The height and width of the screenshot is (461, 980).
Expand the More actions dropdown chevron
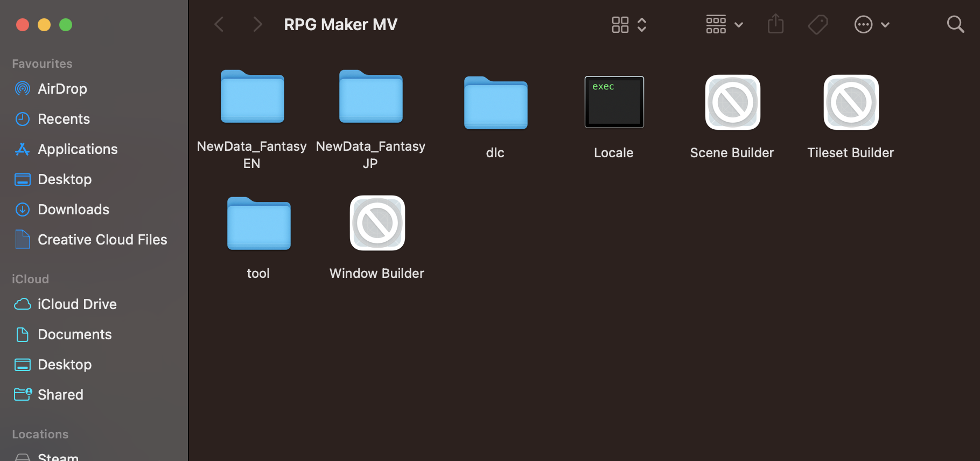coord(885,25)
